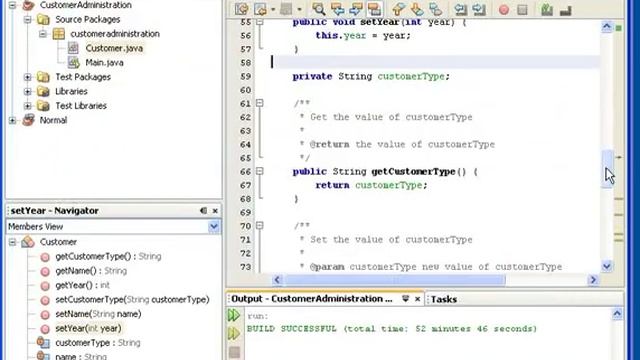
Task: Select setYear(int year) in the Navigator
Action: click(88, 328)
